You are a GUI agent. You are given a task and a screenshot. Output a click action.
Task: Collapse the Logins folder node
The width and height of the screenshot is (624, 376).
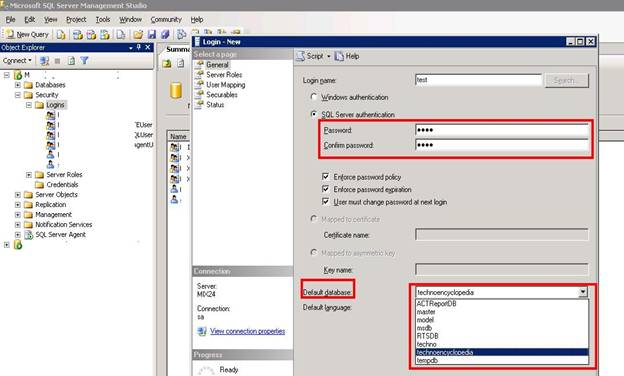pyautogui.click(x=29, y=105)
